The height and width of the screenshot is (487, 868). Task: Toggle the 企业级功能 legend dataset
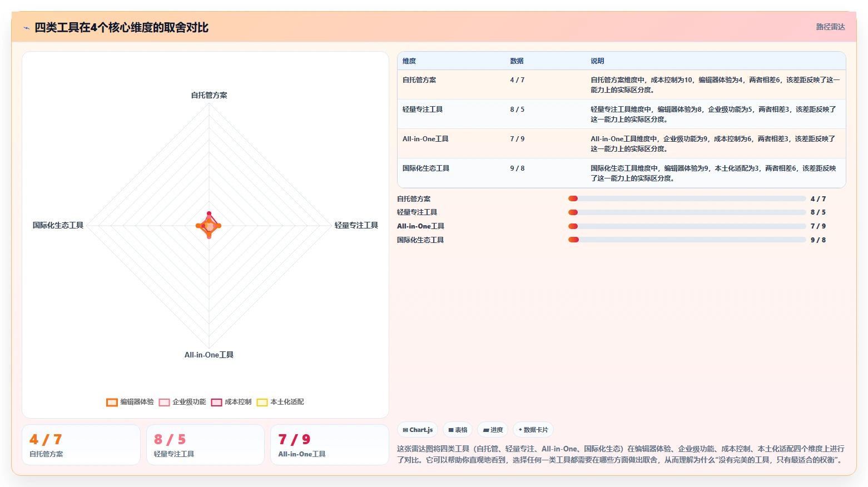coord(182,402)
